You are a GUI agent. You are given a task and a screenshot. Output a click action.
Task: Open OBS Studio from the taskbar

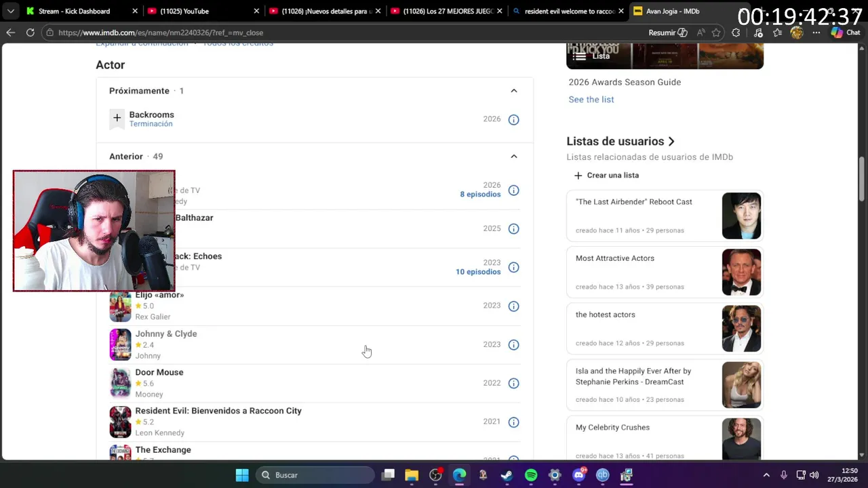[436, 475]
